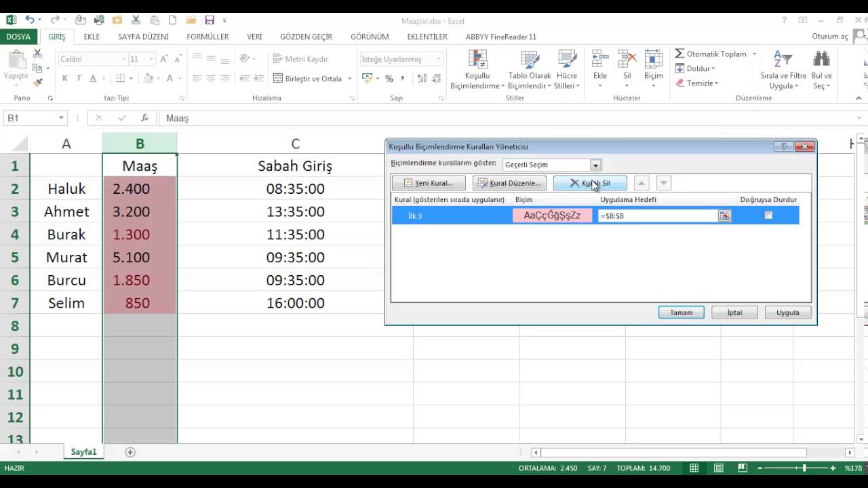The image size is (868, 488).
Task: Open the DOSYA tab
Action: 18,37
